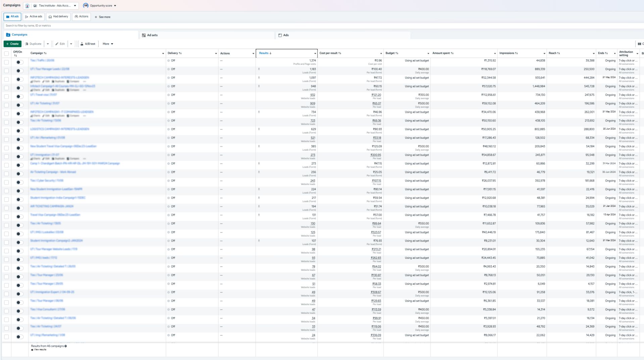Switch to the Ads tab
Screen dimensions: 644x360
point(343,35)
